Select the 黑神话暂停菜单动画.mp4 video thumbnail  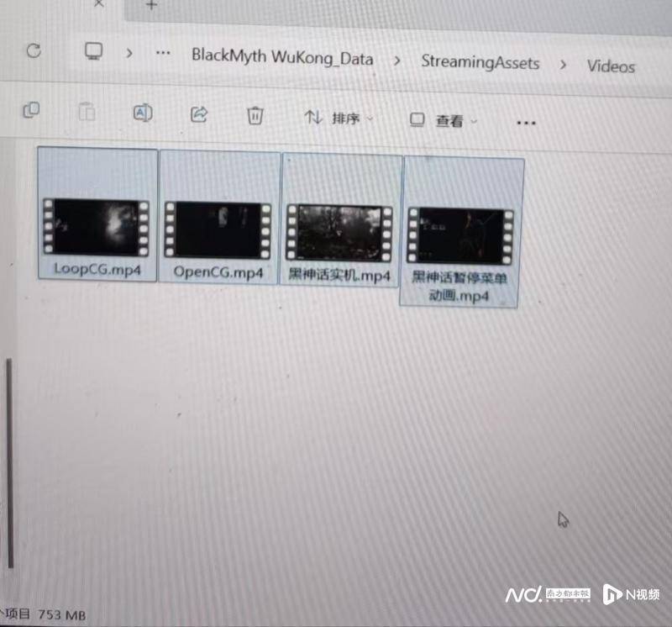[460, 236]
